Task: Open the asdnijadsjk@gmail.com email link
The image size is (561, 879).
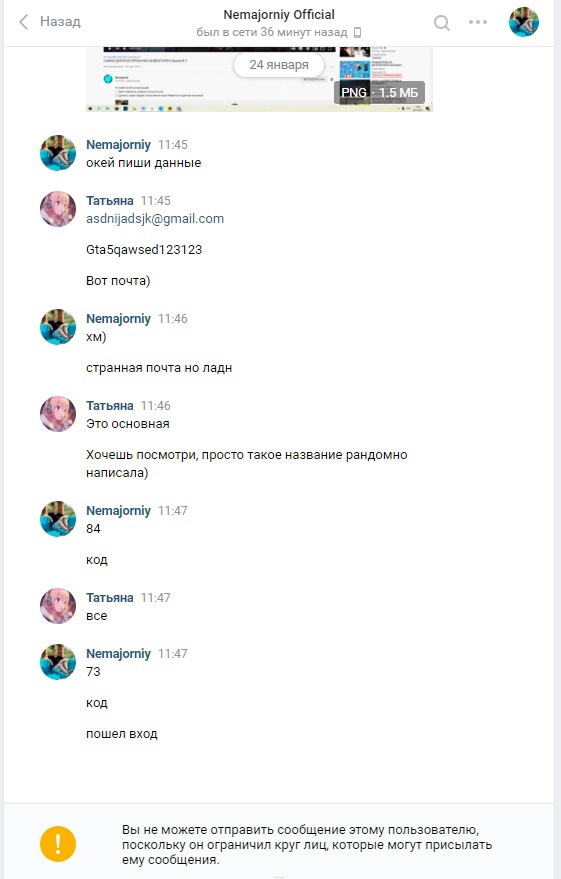Action: (x=155, y=219)
